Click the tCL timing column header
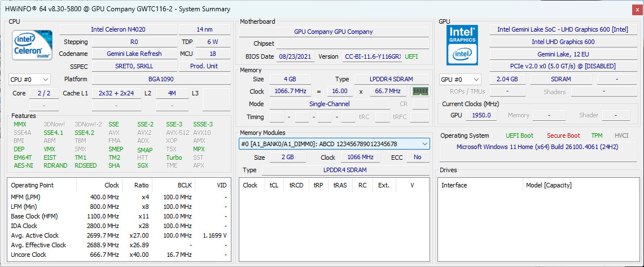Image resolution: width=644 pixels, height=267 pixels. coord(274,185)
